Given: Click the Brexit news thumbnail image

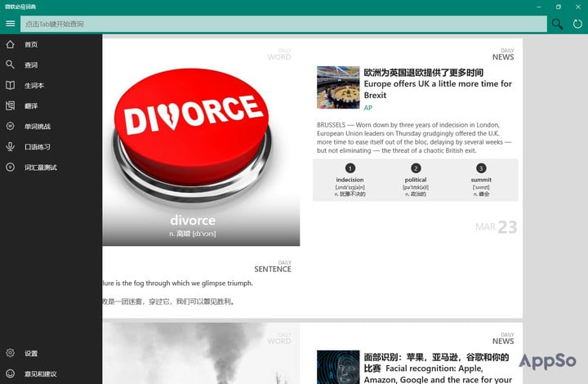Looking at the screenshot, I should 338,87.
